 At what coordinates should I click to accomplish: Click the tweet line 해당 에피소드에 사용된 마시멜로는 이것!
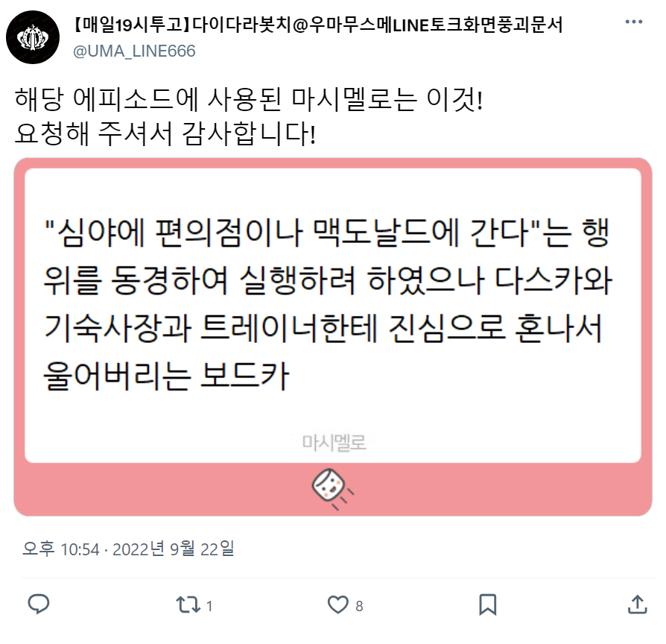coord(249,99)
